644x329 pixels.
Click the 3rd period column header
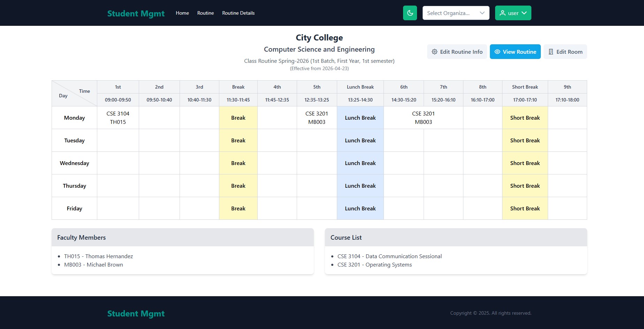[x=199, y=87]
